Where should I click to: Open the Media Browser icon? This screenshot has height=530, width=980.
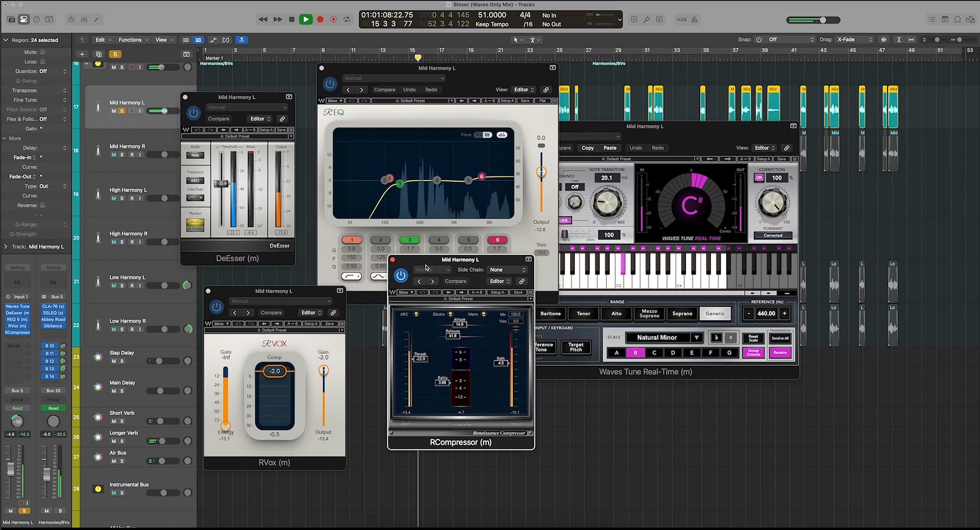970,19
